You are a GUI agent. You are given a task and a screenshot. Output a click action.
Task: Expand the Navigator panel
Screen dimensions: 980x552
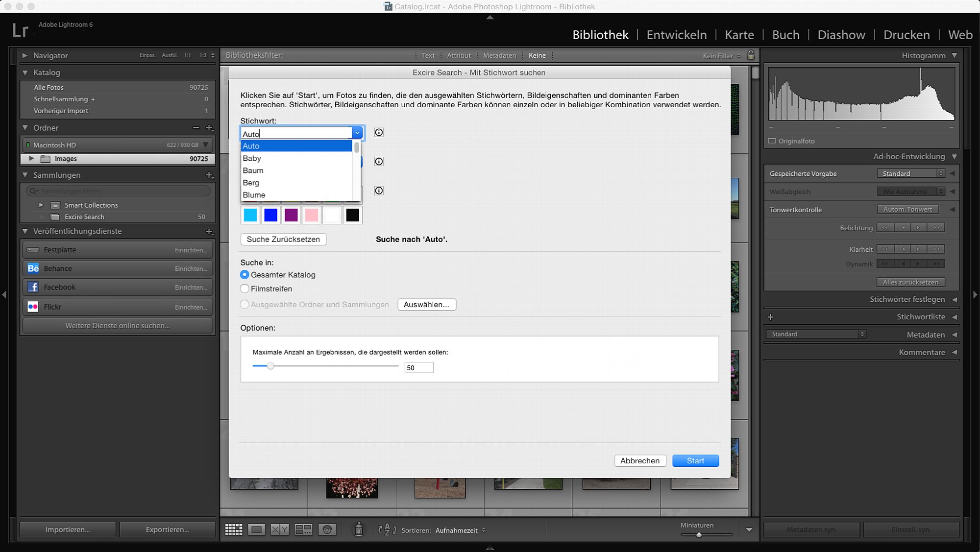(25, 55)
